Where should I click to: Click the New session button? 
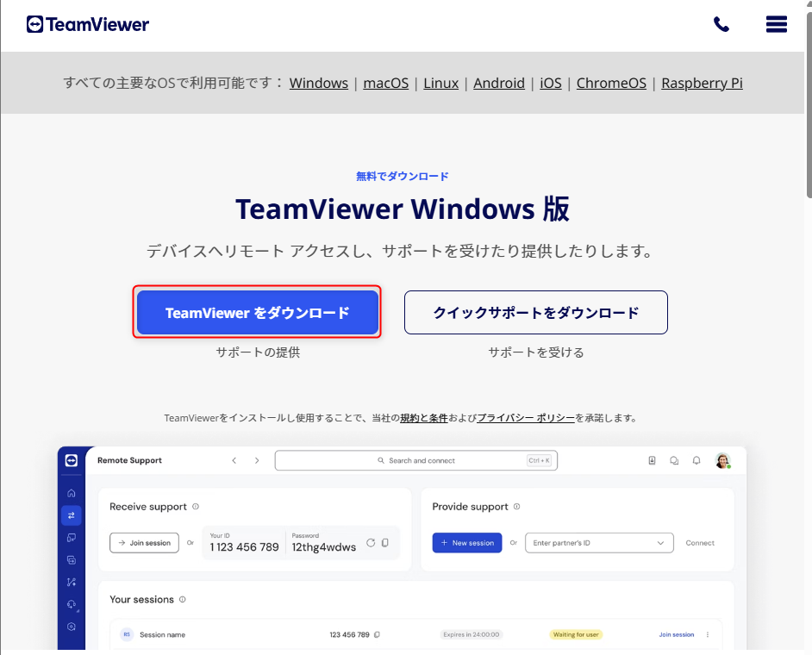[467, 543]
